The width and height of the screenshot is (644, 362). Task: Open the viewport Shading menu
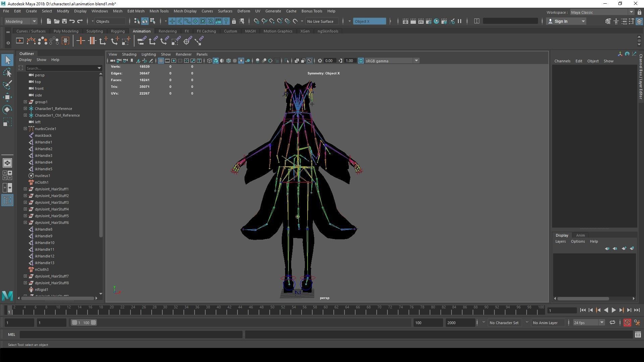point(129,54)
